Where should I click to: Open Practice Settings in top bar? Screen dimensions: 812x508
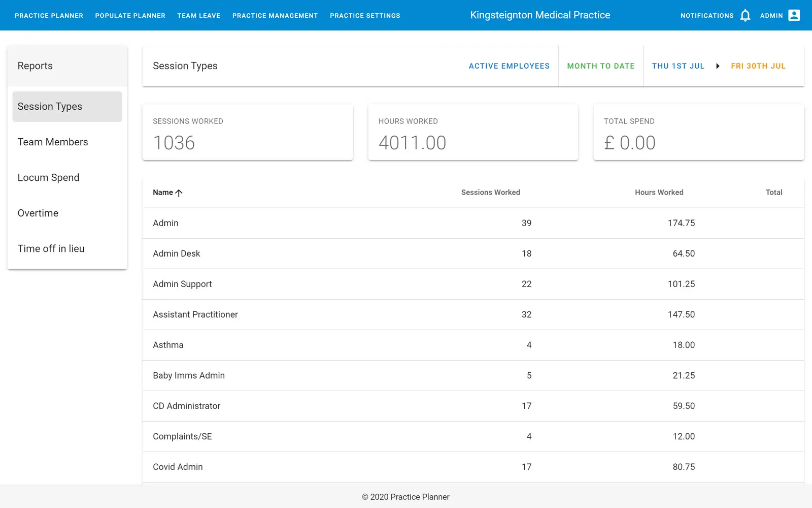(365, 16)
